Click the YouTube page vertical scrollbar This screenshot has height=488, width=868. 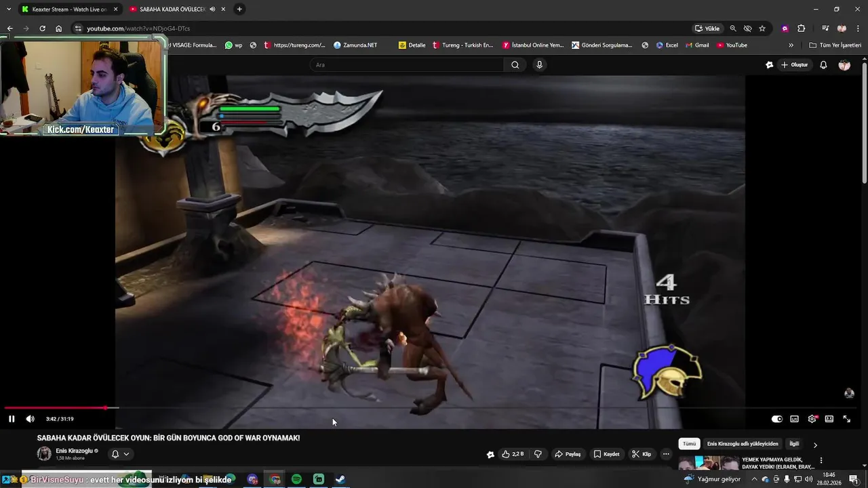[865, 122]
